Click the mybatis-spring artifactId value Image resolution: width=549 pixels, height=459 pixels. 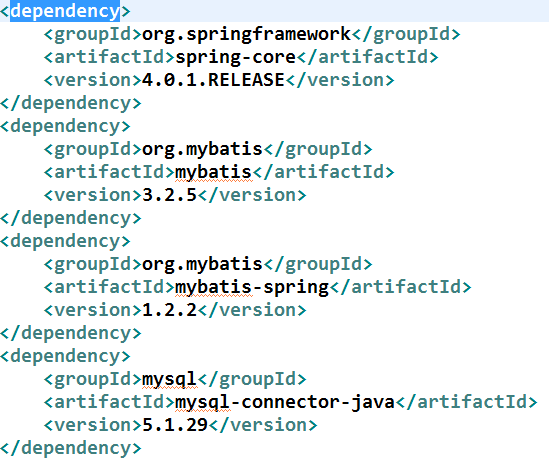(252, 287)
